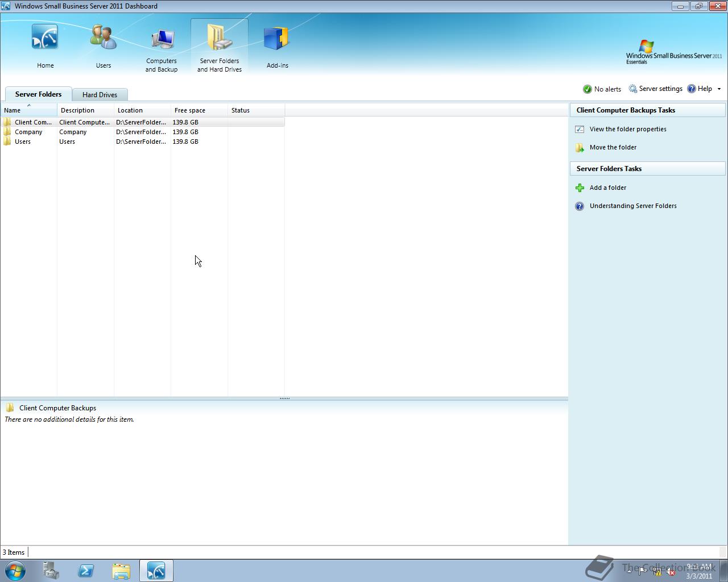Open Understanding Server Folders help
Image resolution: width=728 pixels, height=582 pixels.
[x=633, y=206]
